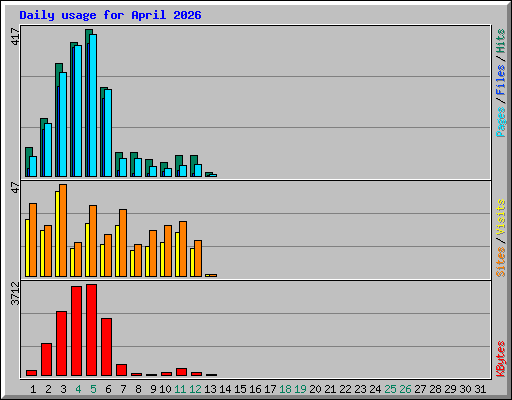Click the cyan pages bar for day 4
Image resolution: width=512 pixels, height=400 pixels.
[78, 111]
